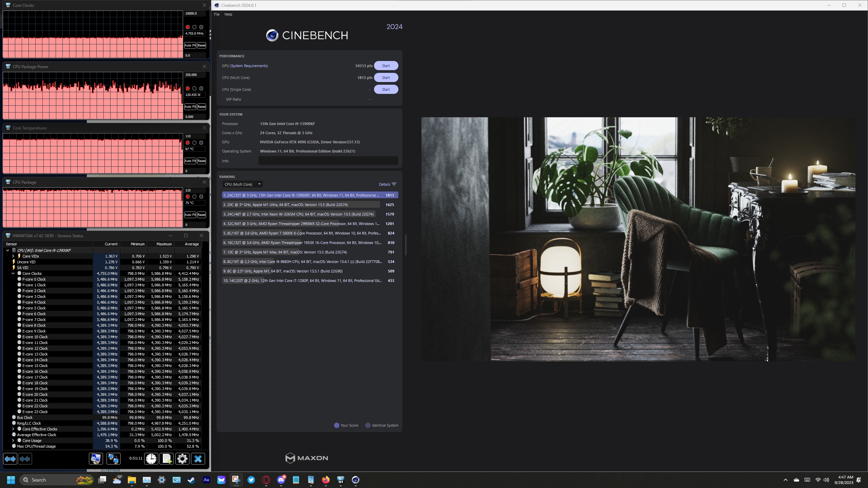Open the Twitter taskbar icon
Viewport: 868px width, 488px height.
click(251, 480)
